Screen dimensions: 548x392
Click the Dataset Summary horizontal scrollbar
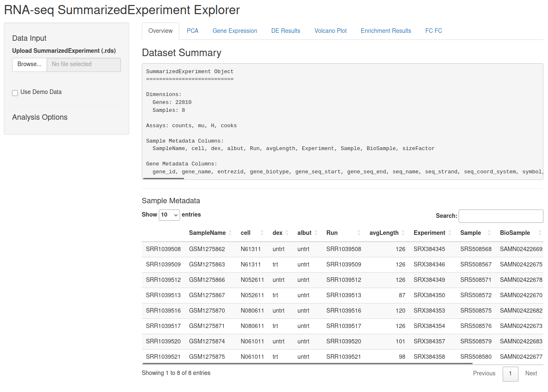coord(163,178)
